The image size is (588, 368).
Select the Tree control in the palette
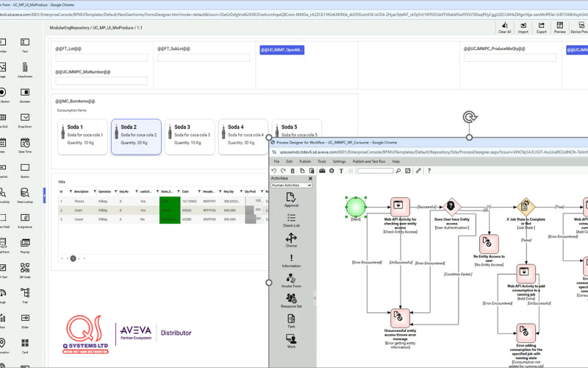[25, 296]
